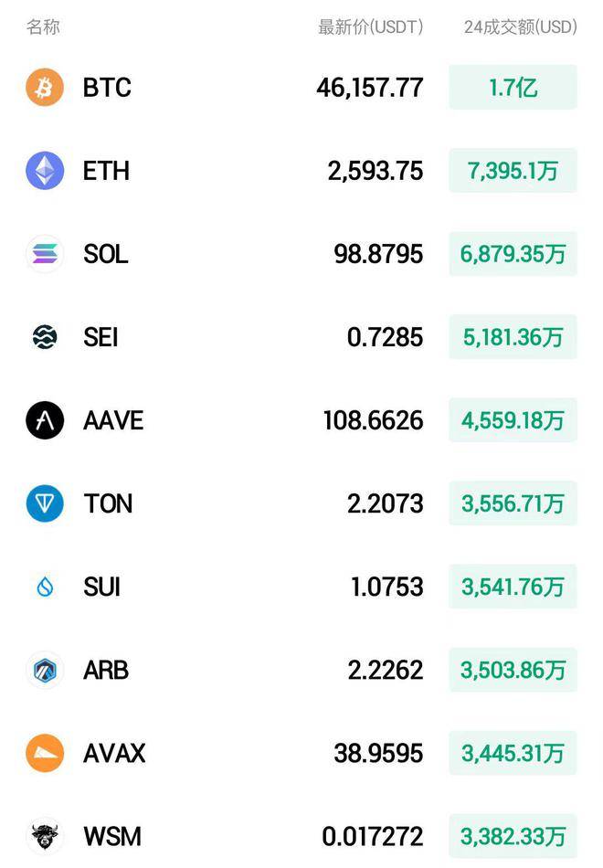Select ETH volume badge 7,395.1万

513,171
